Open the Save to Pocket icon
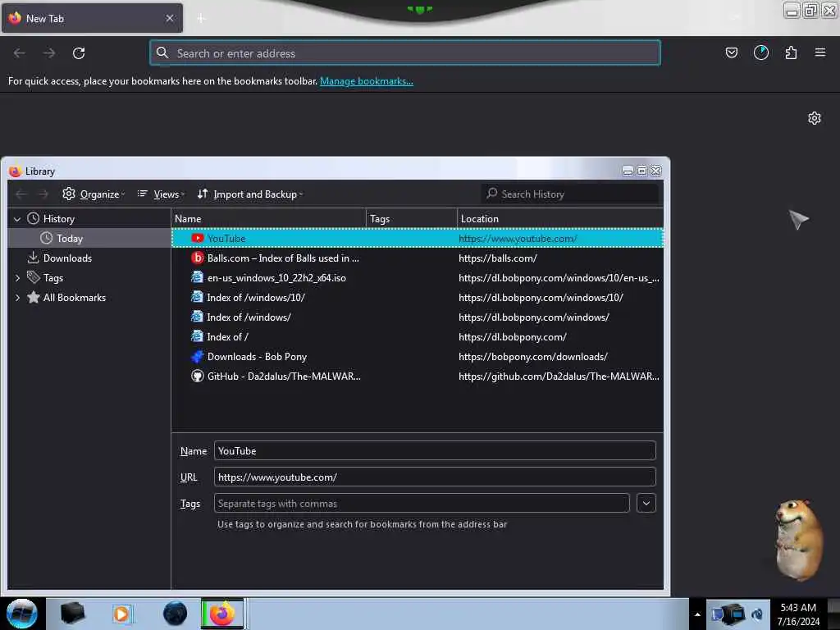Screen dimensions: 840x630 pos(731,52)
